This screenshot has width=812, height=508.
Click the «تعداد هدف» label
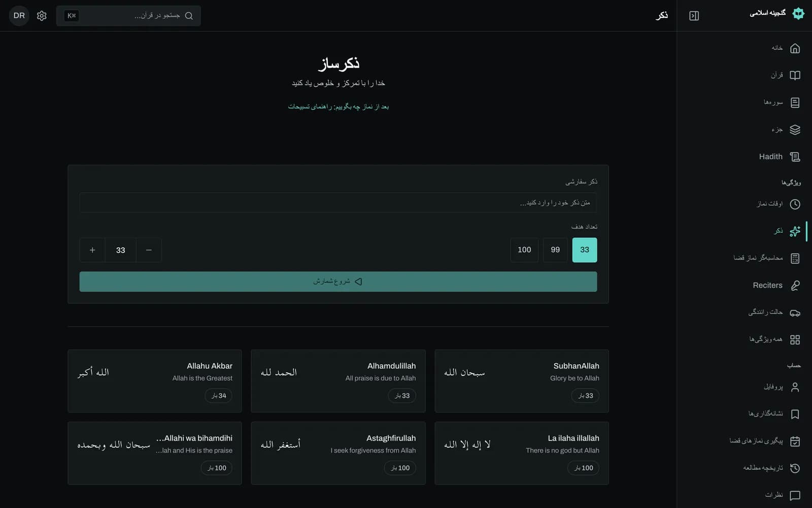click(584, 227)
